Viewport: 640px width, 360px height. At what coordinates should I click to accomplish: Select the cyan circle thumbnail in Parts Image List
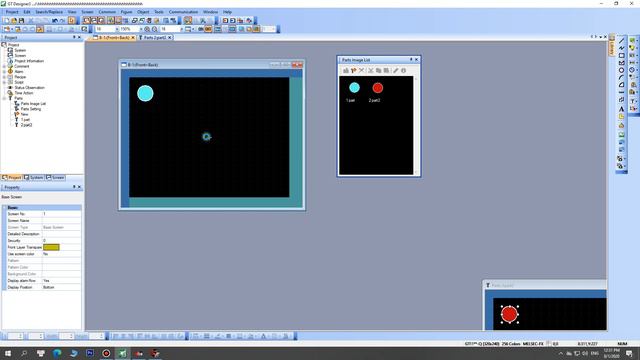(354, 87)
